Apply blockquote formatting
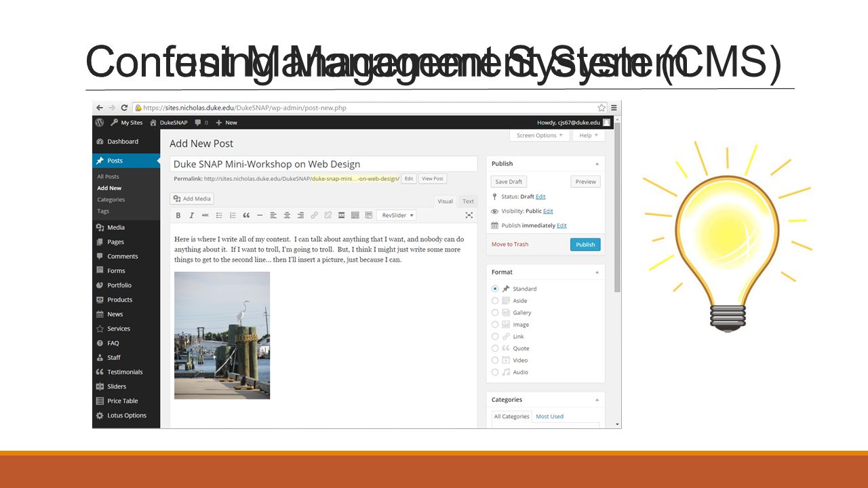Screen dimensions: 868x488 click(246, 215)
